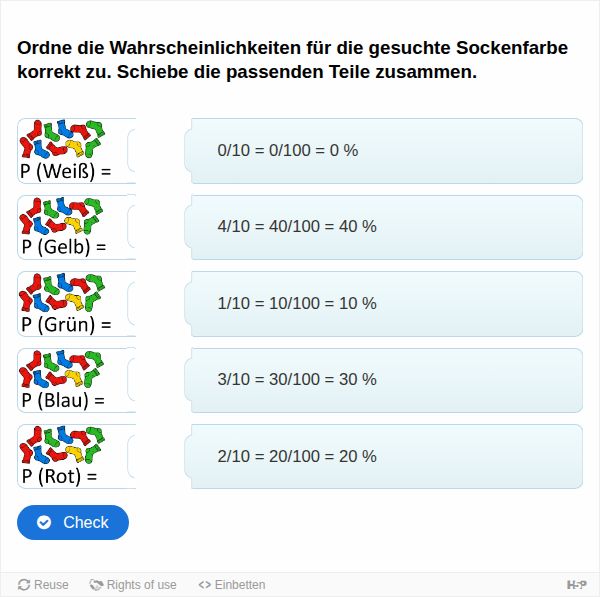600x597 pixels.
Task: Select the 0/10 = 0 % answer card
Action: (x=383, y=151)
